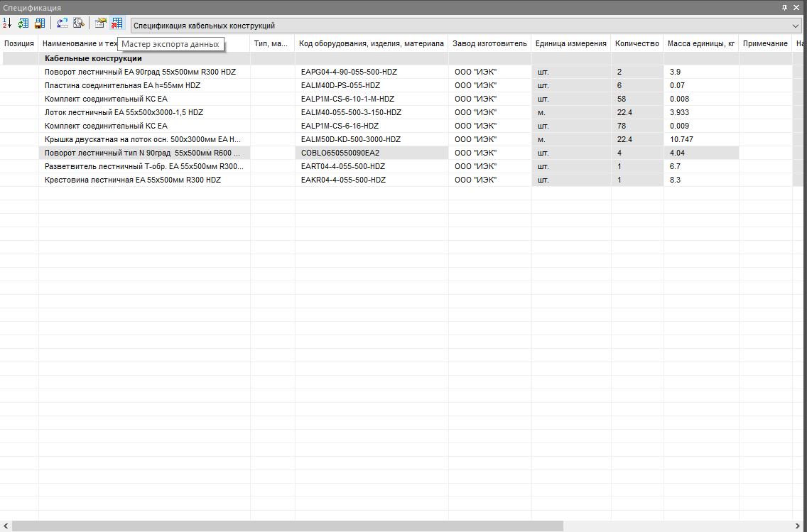Click mass cell 0.008
The height and width of the screenshot is (532, 807).
click(x=701, y=99)
